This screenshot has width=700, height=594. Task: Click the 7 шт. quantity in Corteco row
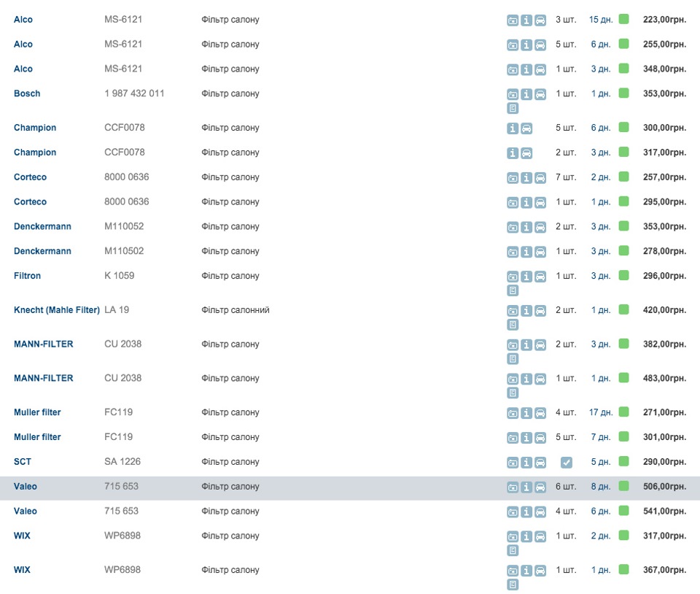[x=566, y=177]
